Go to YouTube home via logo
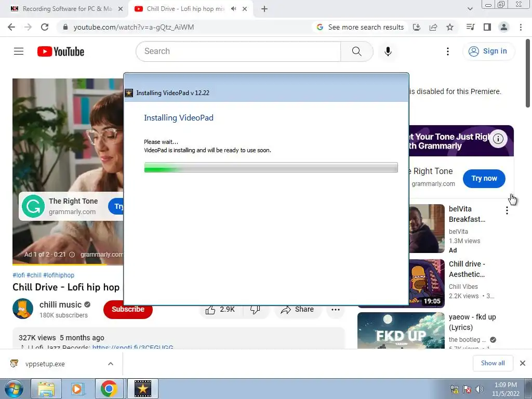Screen dimensions: 532x399 [61, 51]
